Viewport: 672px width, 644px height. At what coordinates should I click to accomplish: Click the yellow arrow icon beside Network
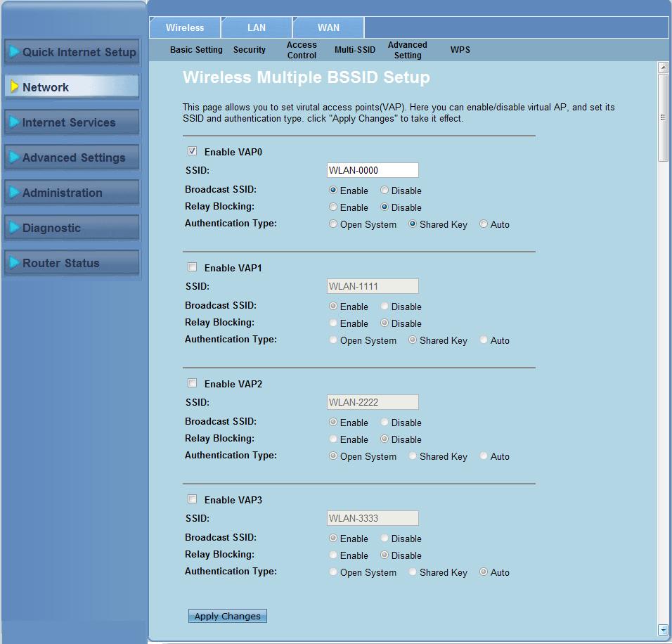[15, 86]
